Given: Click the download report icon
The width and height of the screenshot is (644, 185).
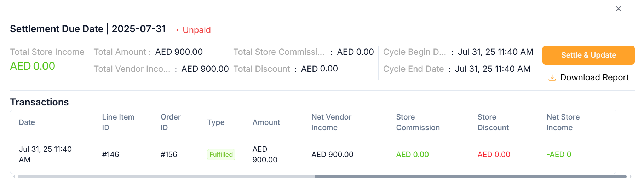Looking at the screenshot, I should pyautogui.click(x=552, y=77).
